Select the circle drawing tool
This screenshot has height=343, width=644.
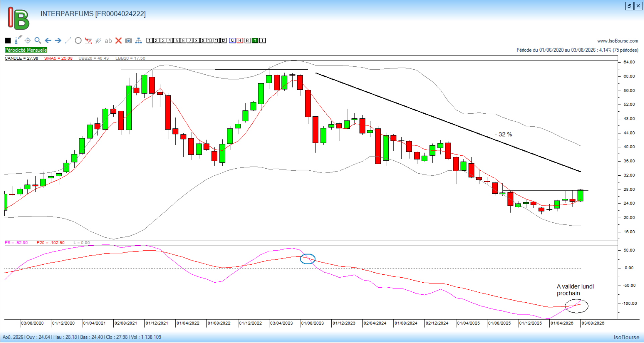coord(78,41)
